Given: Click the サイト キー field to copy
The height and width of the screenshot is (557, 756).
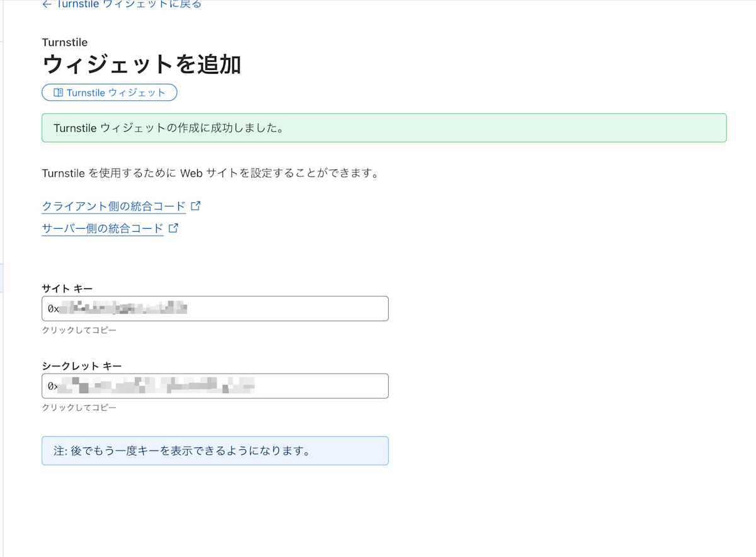Looking at the screenshot, I should click(215, 309).
